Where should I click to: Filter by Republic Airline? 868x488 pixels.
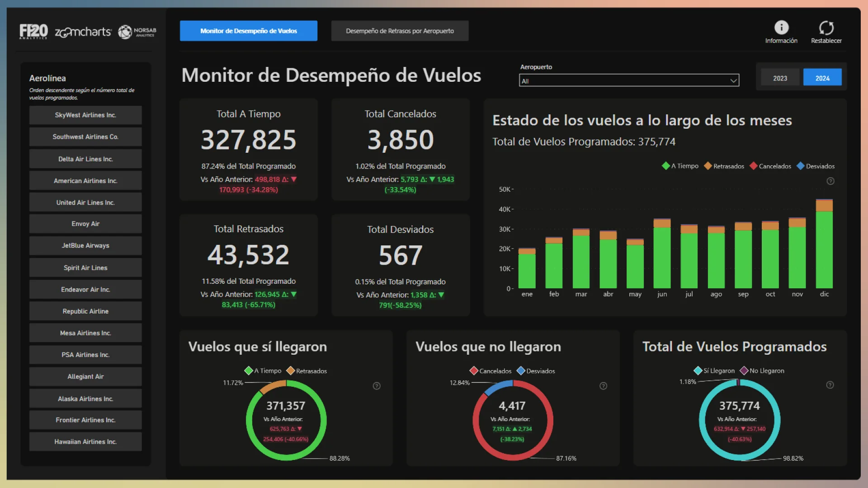pos(85,311)
